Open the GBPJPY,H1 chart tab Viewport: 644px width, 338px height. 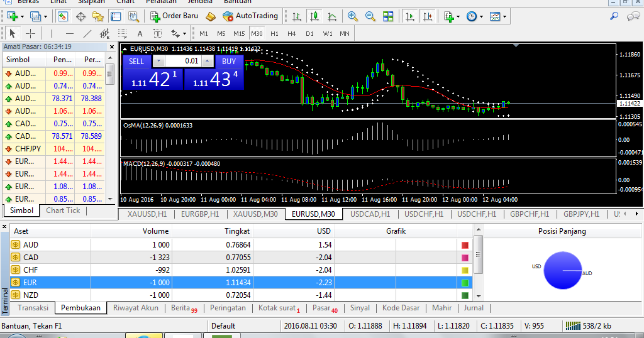(581, 214)
